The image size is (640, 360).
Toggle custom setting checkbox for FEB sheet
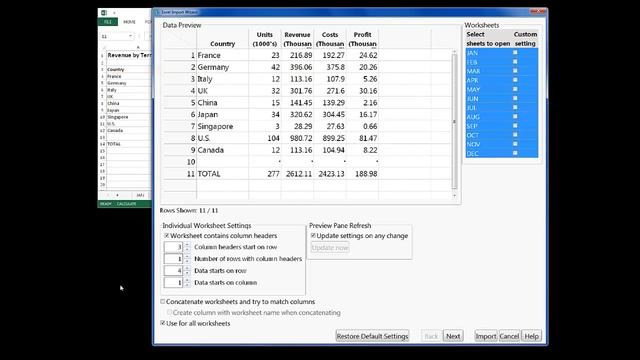[515, 62]
